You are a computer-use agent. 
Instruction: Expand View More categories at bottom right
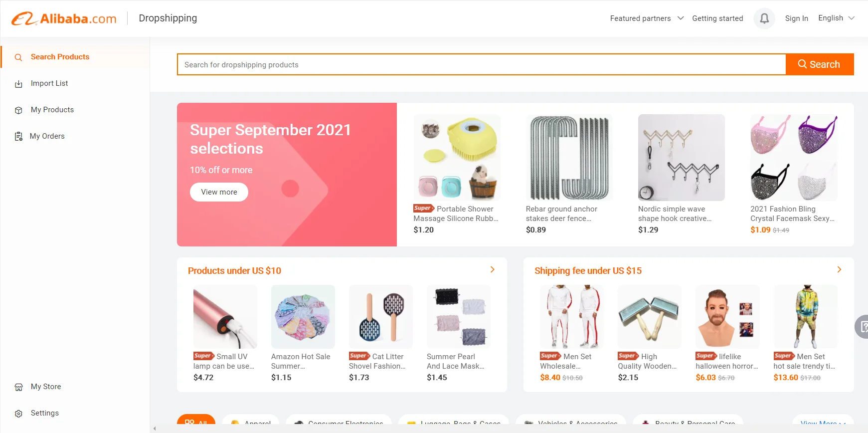coord(822,423)
